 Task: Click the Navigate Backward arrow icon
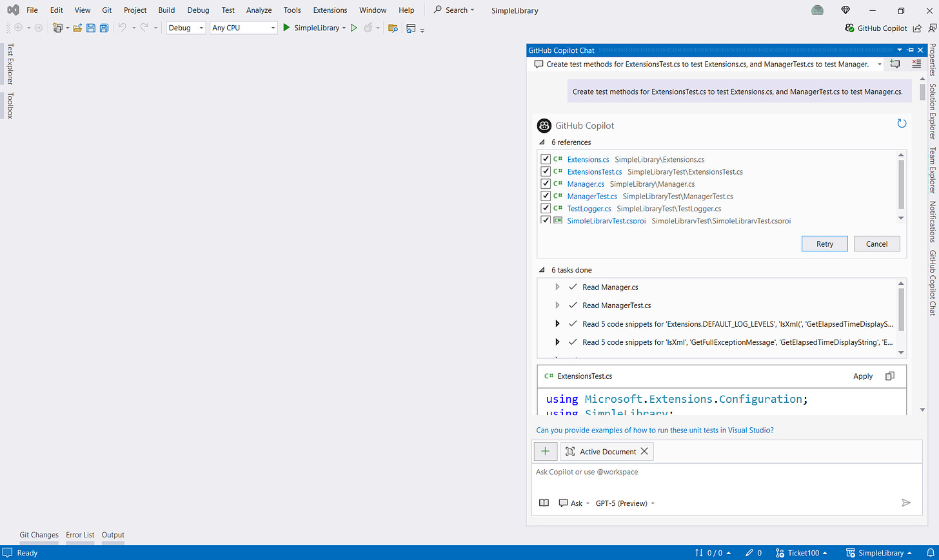pos(18,28)
